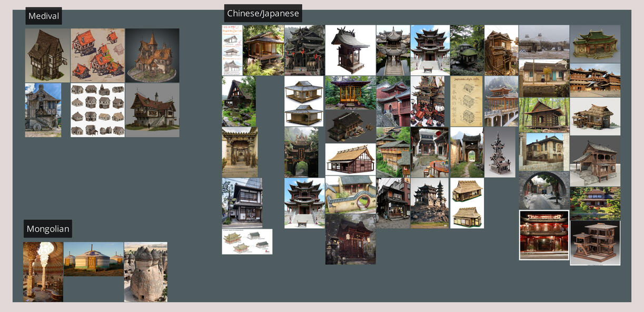Select the "Mongolian" section label
Viewport: 644px width, 312px height.
(x=48, y=229)
